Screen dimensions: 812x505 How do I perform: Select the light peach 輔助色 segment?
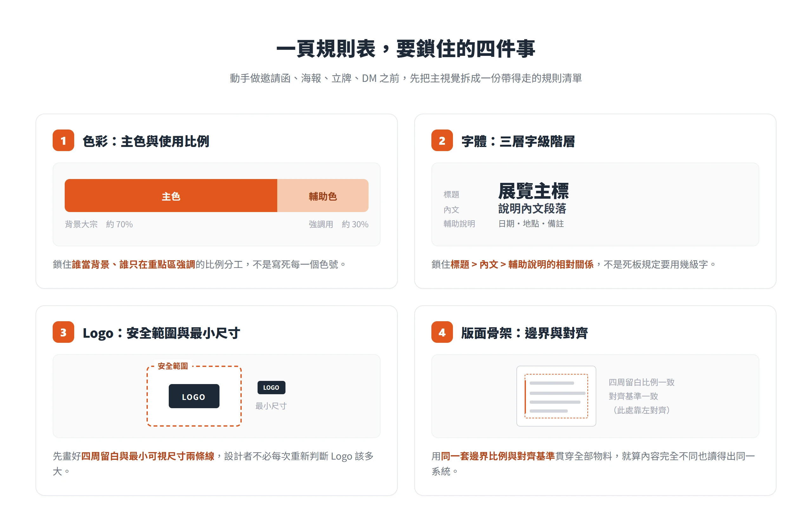coord(323,196)
